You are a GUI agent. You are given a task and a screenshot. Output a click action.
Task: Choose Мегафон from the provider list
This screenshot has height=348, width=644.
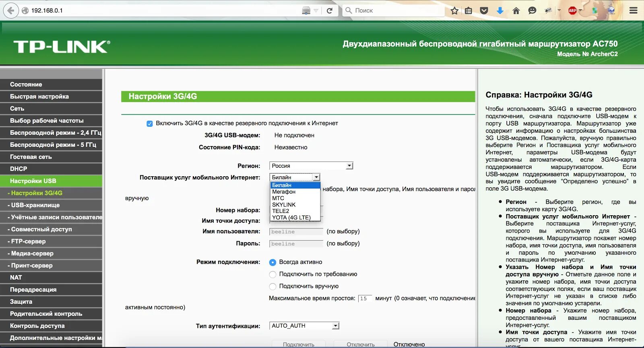(295, 192)
